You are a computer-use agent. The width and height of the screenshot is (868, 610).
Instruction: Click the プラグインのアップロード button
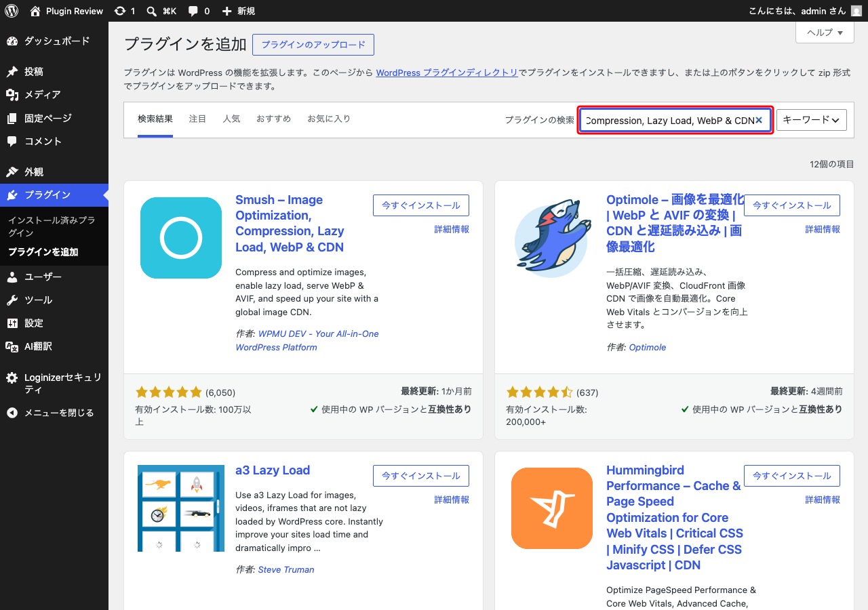[x=313, y=45]
